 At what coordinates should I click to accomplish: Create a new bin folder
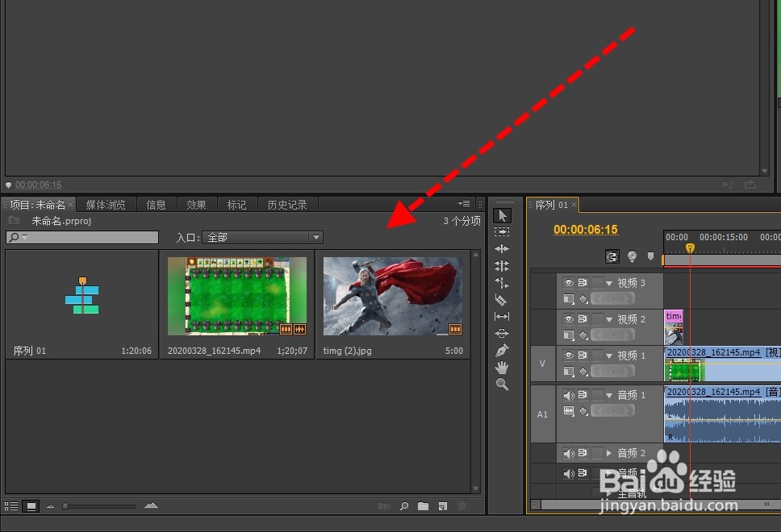[x=423, y=506]
